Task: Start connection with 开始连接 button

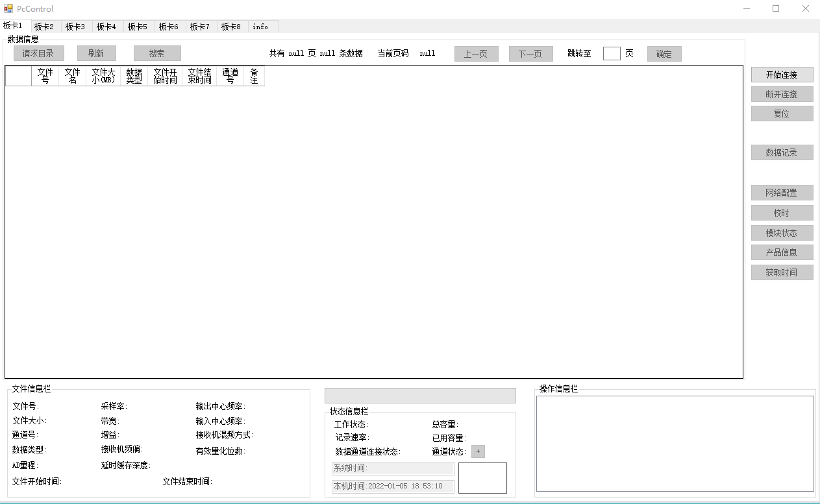Action: 782,75
